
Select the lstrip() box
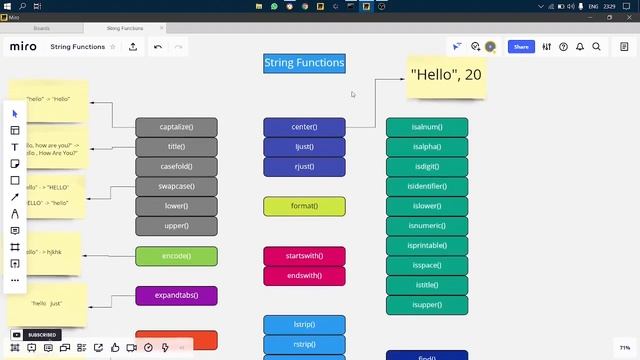point(304,324)
